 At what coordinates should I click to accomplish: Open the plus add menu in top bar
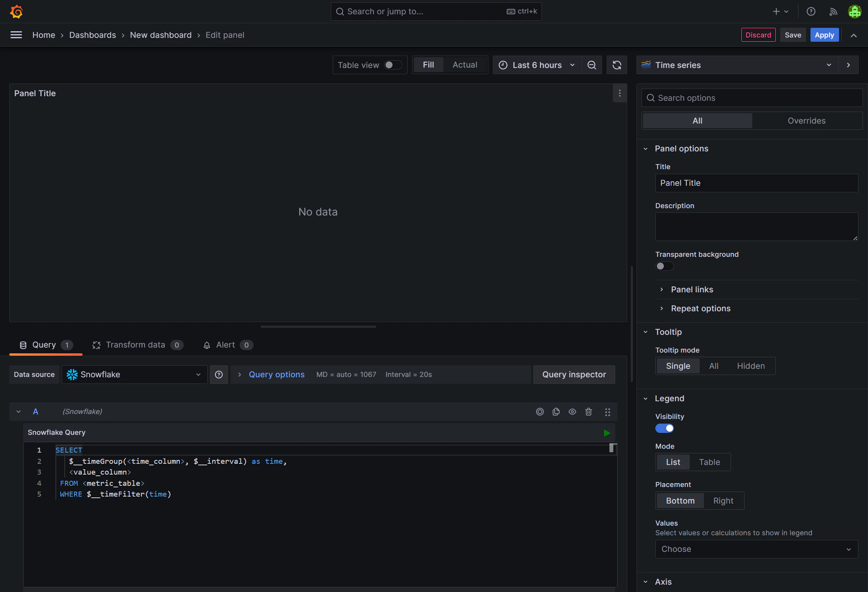780,12
